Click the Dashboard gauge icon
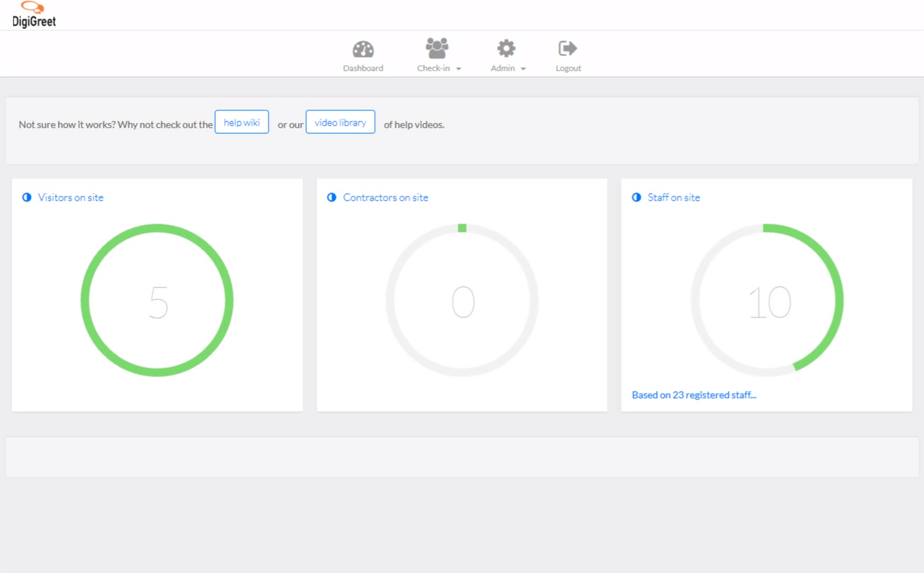 [363, 48]
